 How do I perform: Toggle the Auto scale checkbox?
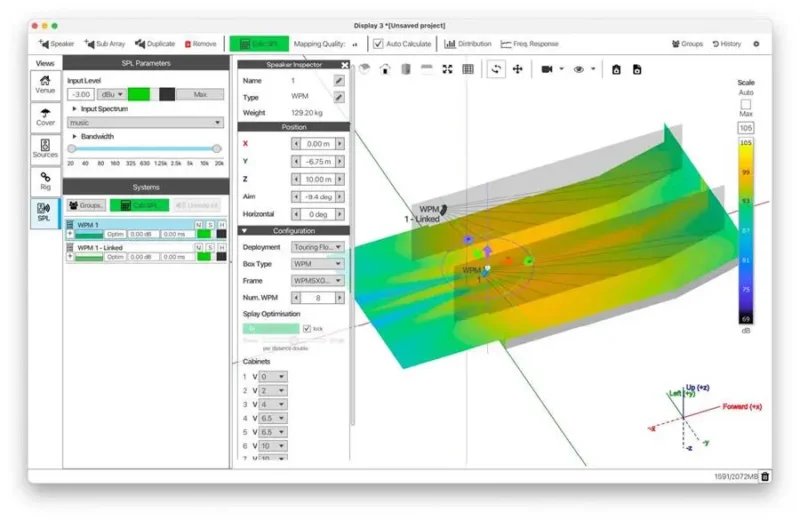tap(746, 104)
